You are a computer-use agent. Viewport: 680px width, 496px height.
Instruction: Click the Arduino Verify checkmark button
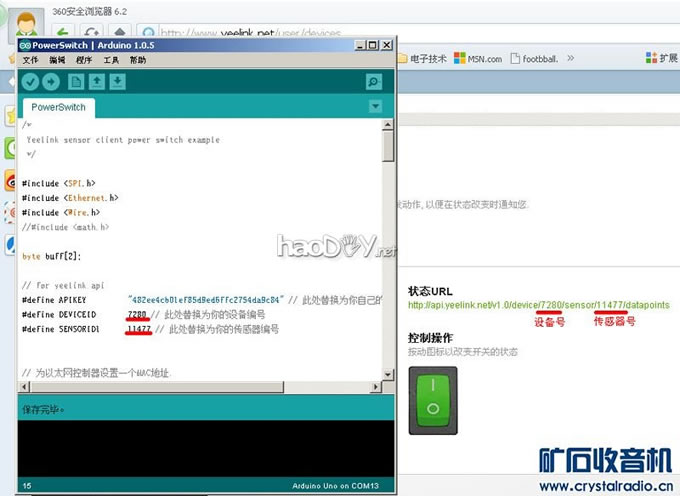click(30, 81)
